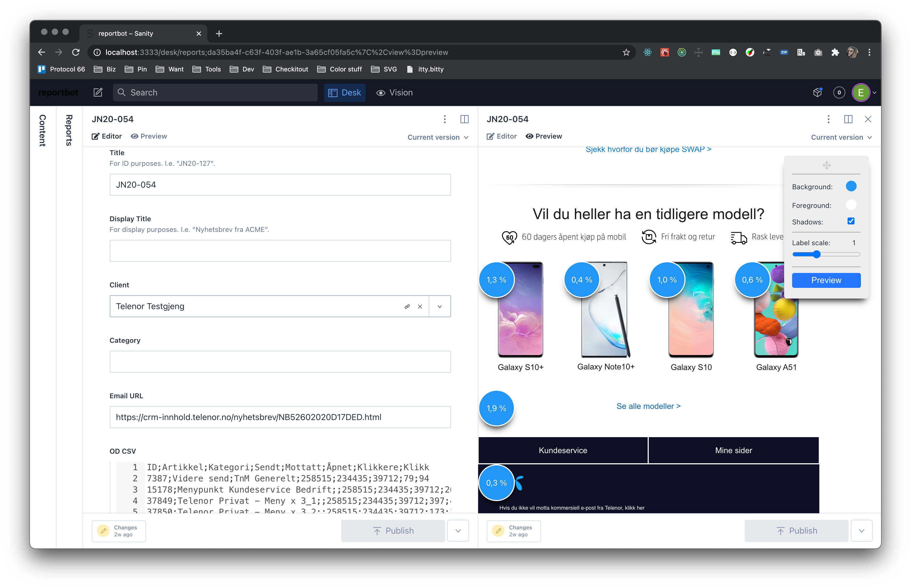Expand Current version dropdown in left pane
The width and height of the screenshot is (911, 588).
[438, 137]
